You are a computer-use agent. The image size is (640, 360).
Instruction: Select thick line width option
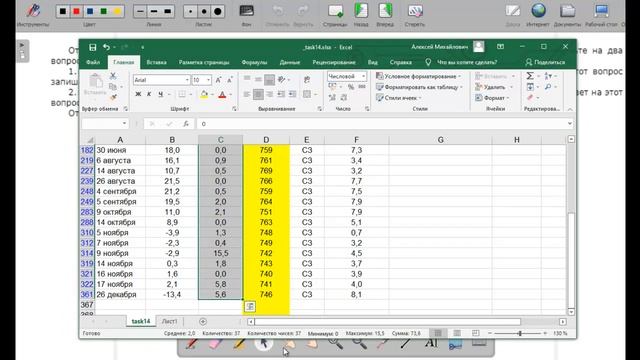[x=167, y=11]
